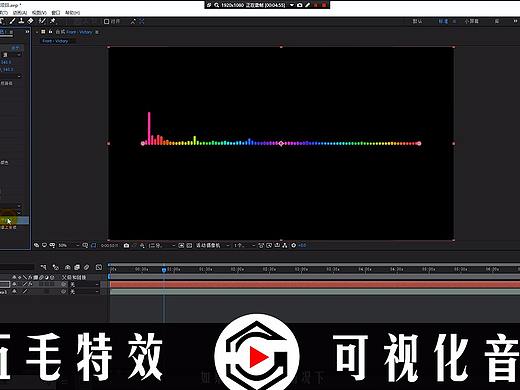
Task: Click the parent pick whip of second layer
Action: pos(63,292)
